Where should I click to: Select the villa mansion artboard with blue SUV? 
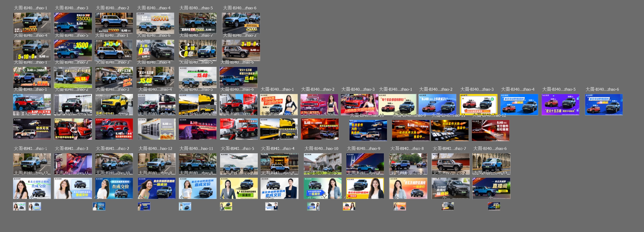coord(323,164)
